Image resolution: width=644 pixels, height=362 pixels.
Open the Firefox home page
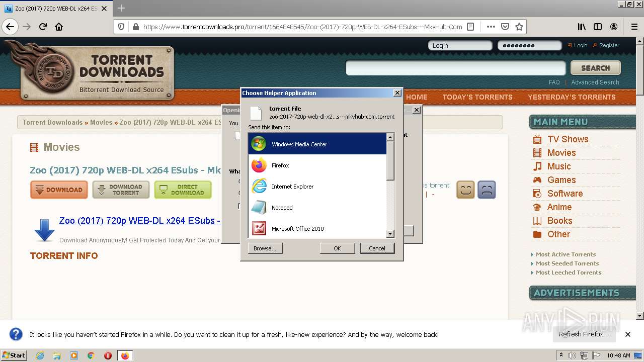click(59, 27)
